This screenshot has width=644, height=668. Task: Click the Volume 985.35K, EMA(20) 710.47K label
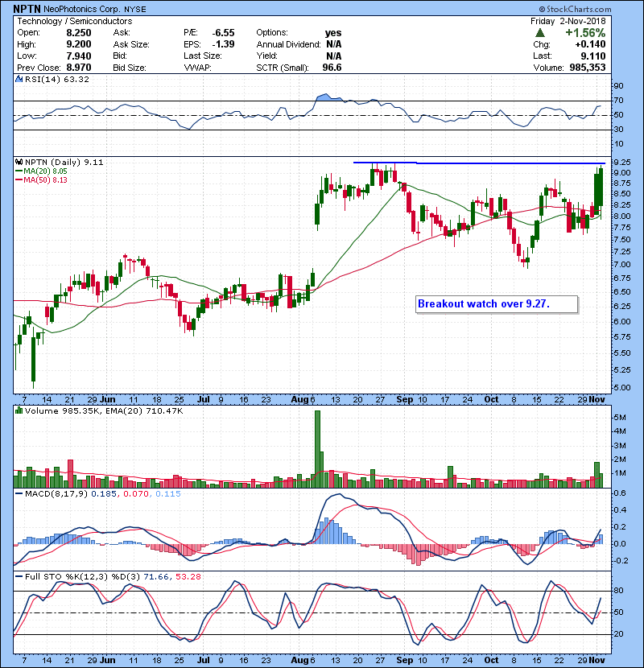point(104,410)
